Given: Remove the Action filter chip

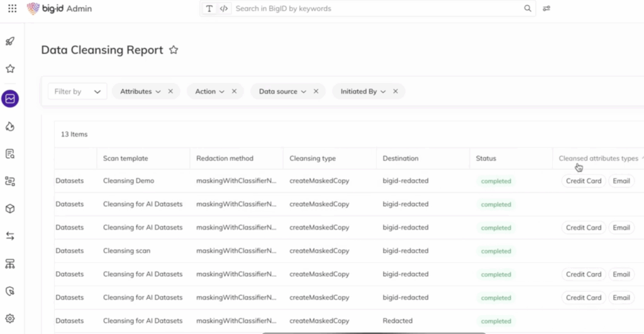Looking at the screenshot, I should pyautogui.click(x=234, y=91).
